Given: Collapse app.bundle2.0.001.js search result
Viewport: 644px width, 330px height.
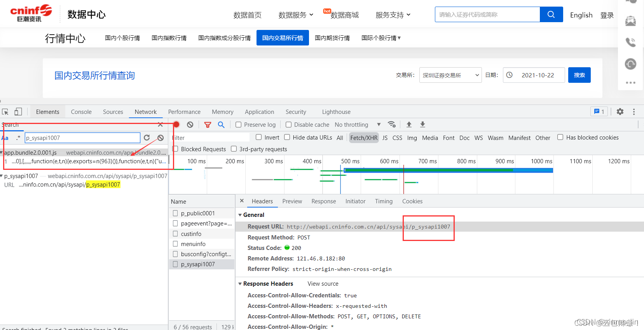Looking at the screenshot, I should 2,153.
